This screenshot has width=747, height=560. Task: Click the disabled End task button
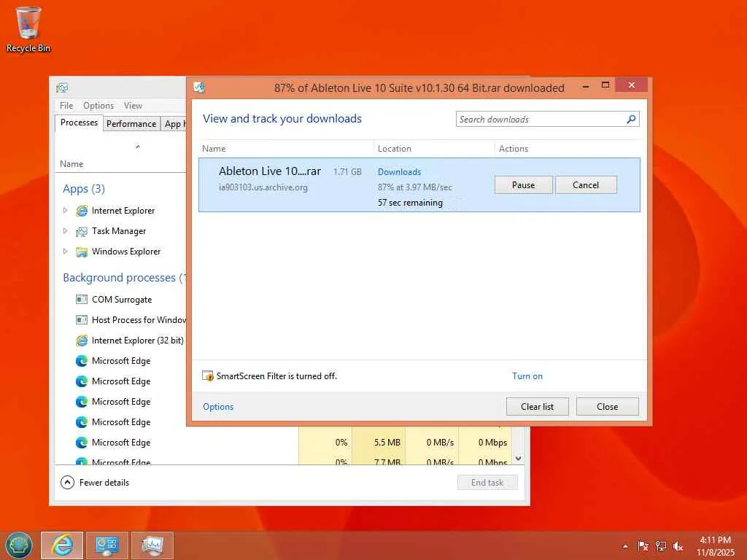(487, 483)
